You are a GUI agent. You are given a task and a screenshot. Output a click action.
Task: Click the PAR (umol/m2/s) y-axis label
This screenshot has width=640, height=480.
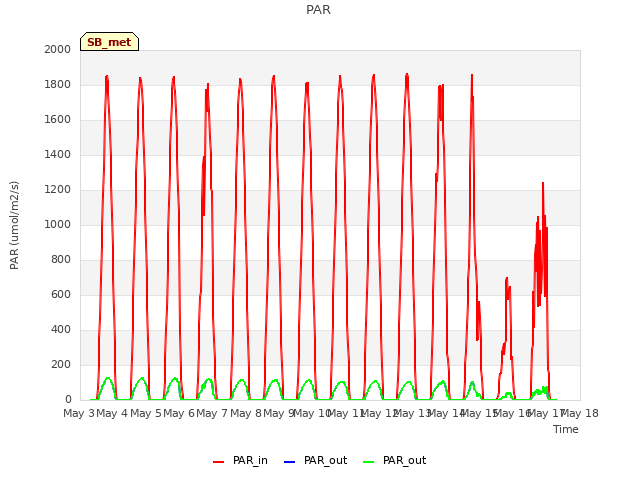[14, 225]
